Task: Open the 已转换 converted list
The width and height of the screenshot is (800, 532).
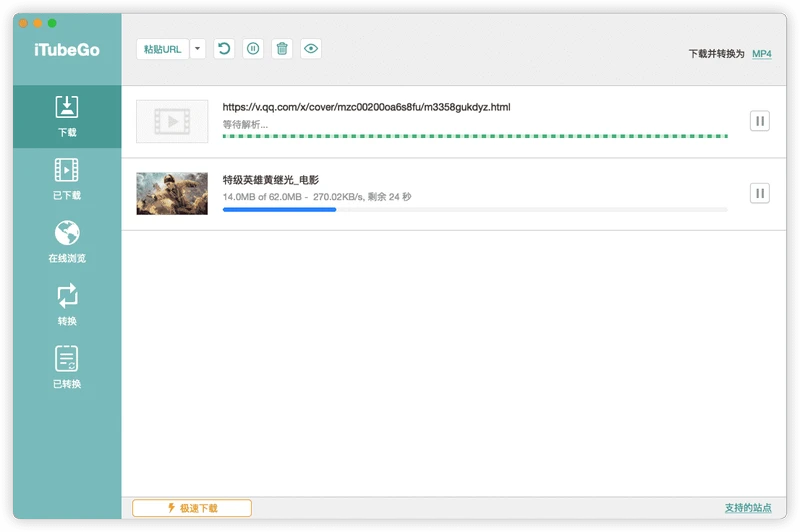Action: click(67, 367)
